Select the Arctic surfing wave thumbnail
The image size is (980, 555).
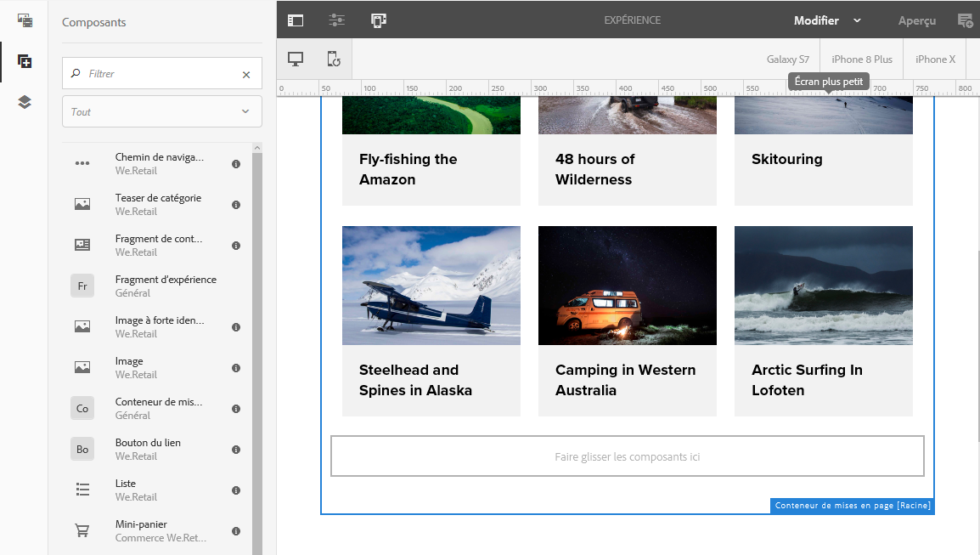click(x=824, y=286)
